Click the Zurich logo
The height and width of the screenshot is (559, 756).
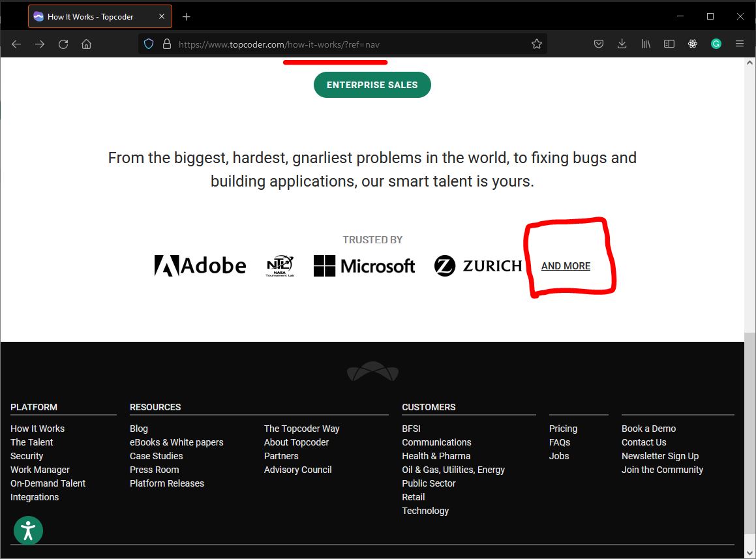[x=478, y=265]
